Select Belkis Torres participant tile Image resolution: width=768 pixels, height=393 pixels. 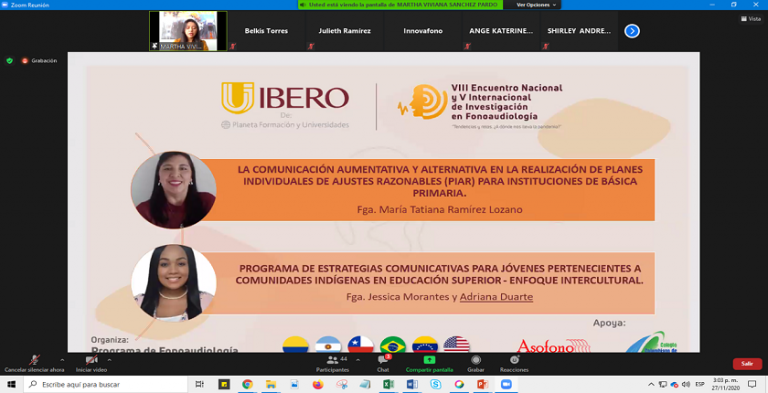tap(266, 31)
